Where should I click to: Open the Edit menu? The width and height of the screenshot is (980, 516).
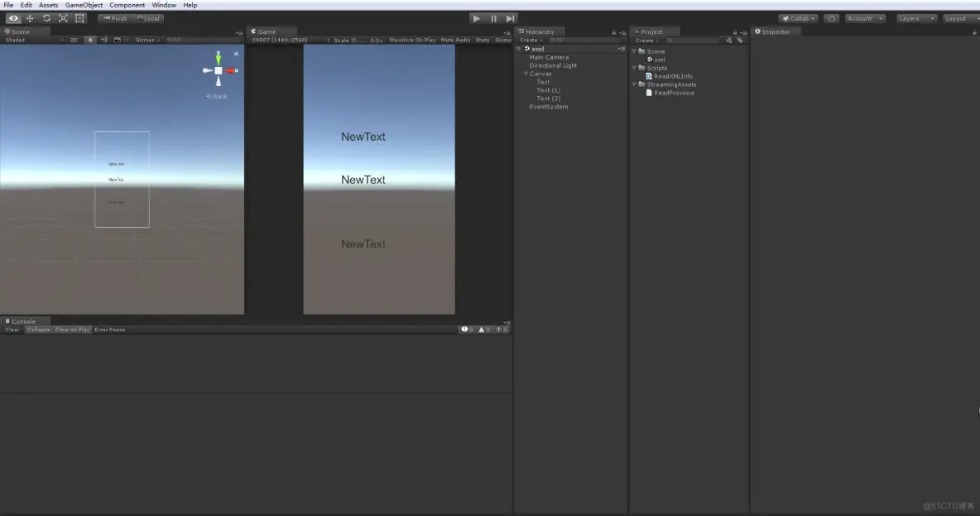[x=26, y=5]
